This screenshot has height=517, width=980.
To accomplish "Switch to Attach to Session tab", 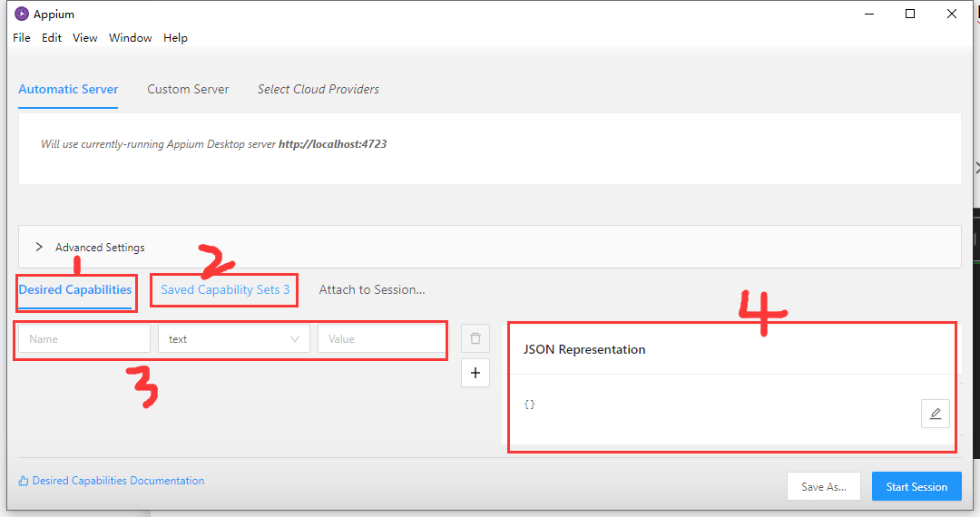I will click(372, 289).
